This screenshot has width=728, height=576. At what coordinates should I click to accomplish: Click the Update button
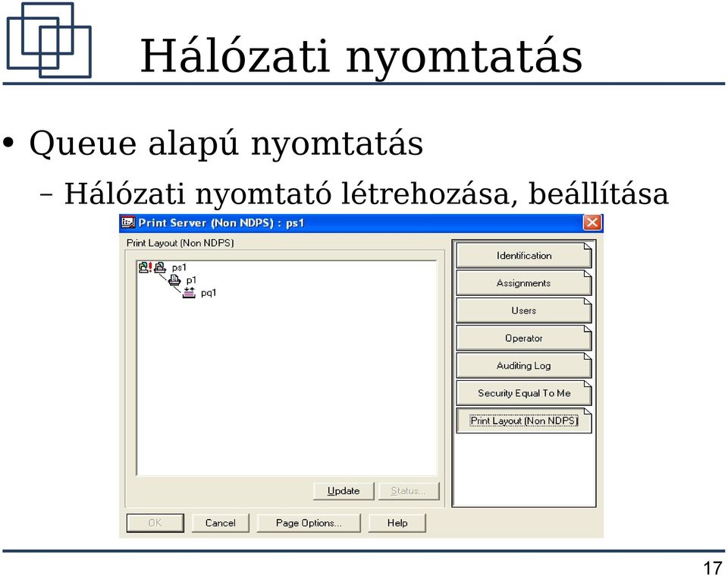click(344, 491)
